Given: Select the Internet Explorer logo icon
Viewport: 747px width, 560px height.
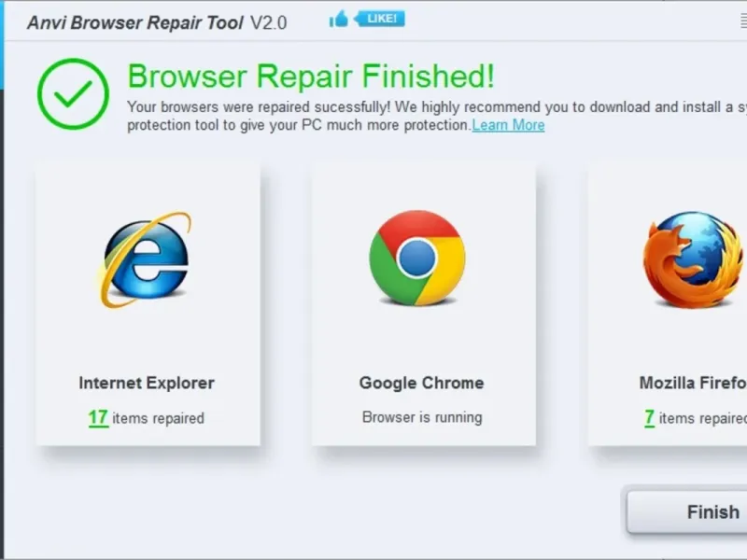Looking at the screenshot, I should tap(146, 259).
